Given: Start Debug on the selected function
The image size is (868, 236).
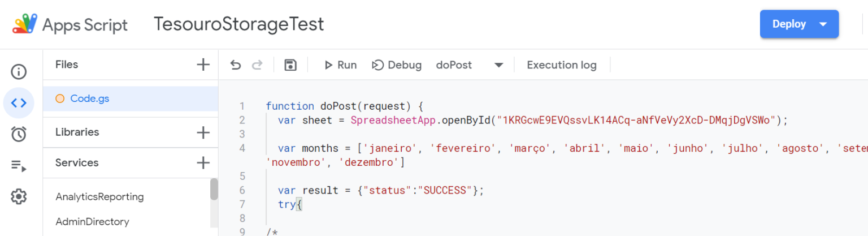Looking at the screenshot, I should click(x=397, y=65).
